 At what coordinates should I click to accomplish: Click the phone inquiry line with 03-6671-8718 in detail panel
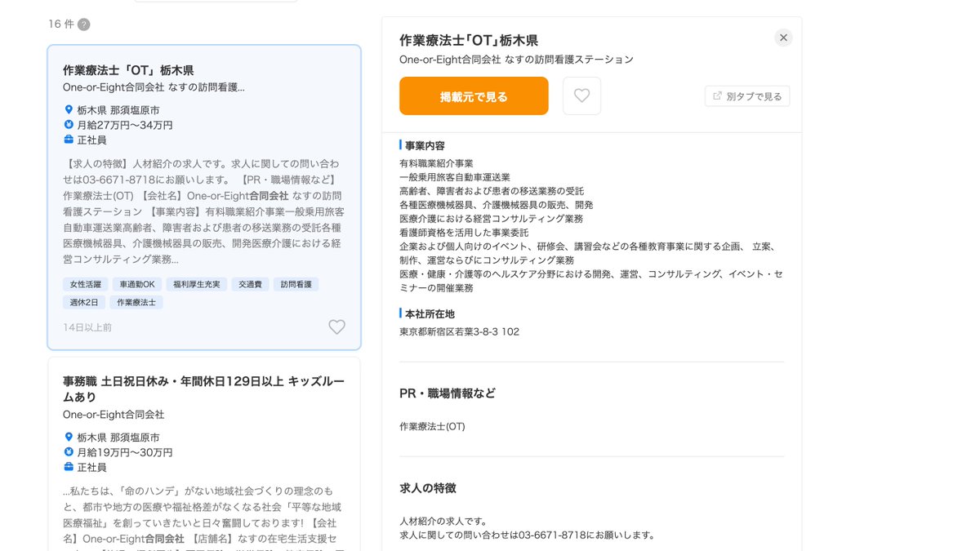point(528,535)
